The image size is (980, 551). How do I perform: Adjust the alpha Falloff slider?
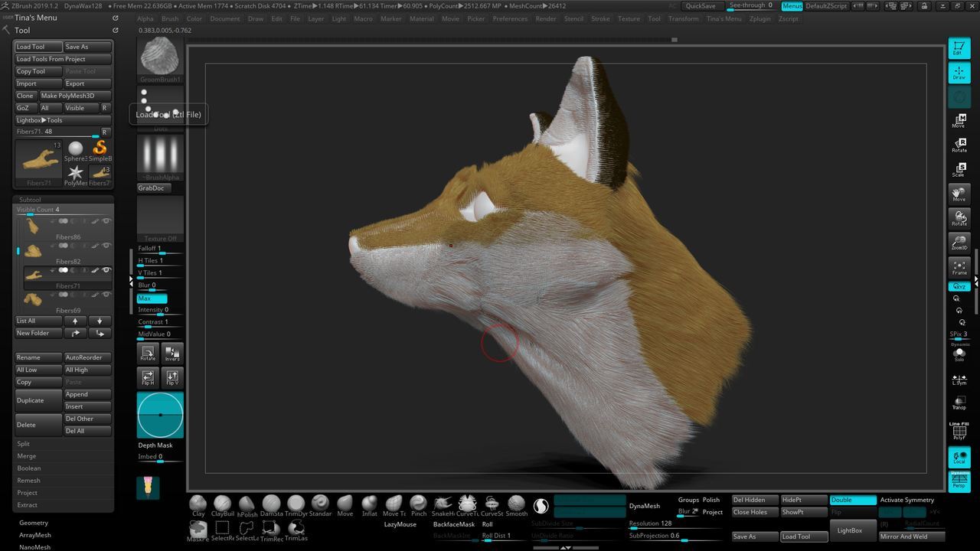(x=160, y=249)
